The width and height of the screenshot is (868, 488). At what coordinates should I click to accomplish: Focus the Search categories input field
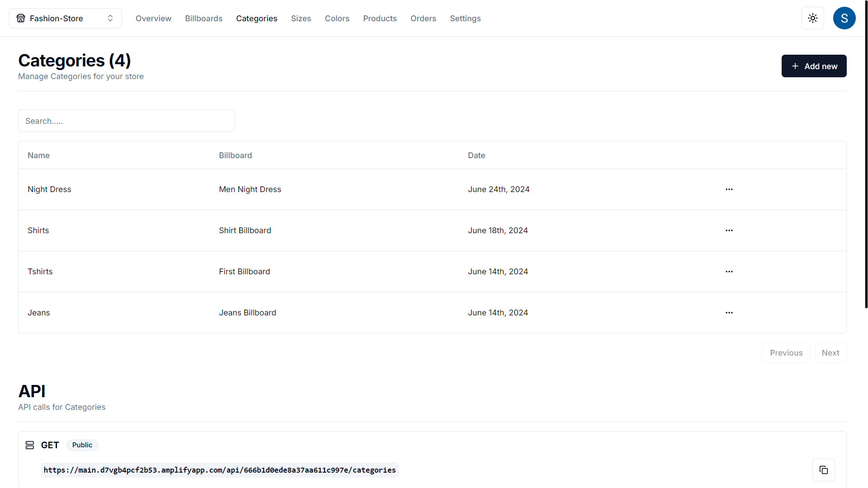point(127,121)
